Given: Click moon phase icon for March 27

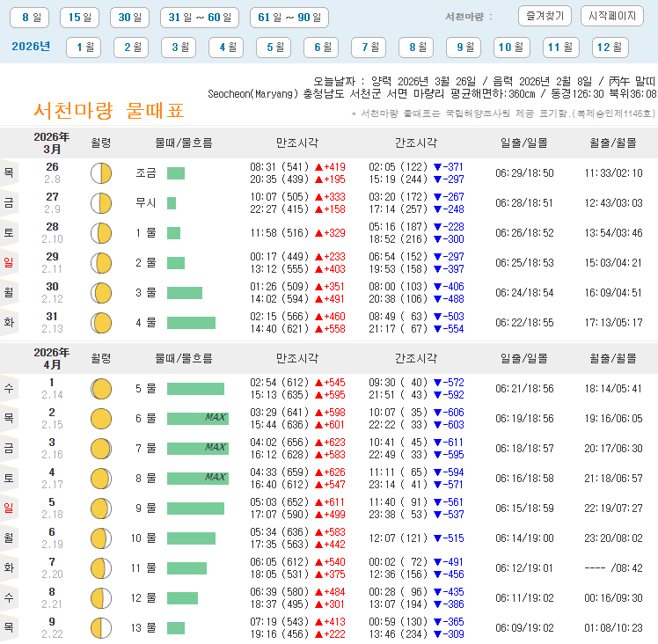Looking at the screenshot, I should pos(101,203).
